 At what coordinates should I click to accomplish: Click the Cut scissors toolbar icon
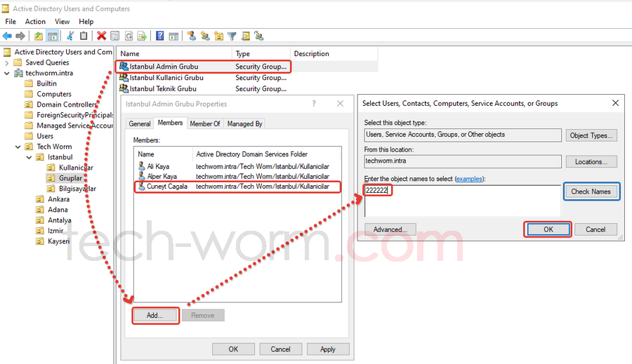point(70,36)
